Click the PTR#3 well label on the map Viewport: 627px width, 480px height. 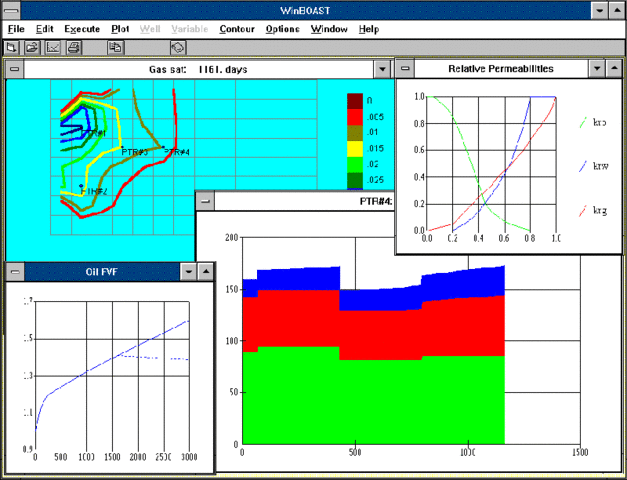click(x=135, y=152)
